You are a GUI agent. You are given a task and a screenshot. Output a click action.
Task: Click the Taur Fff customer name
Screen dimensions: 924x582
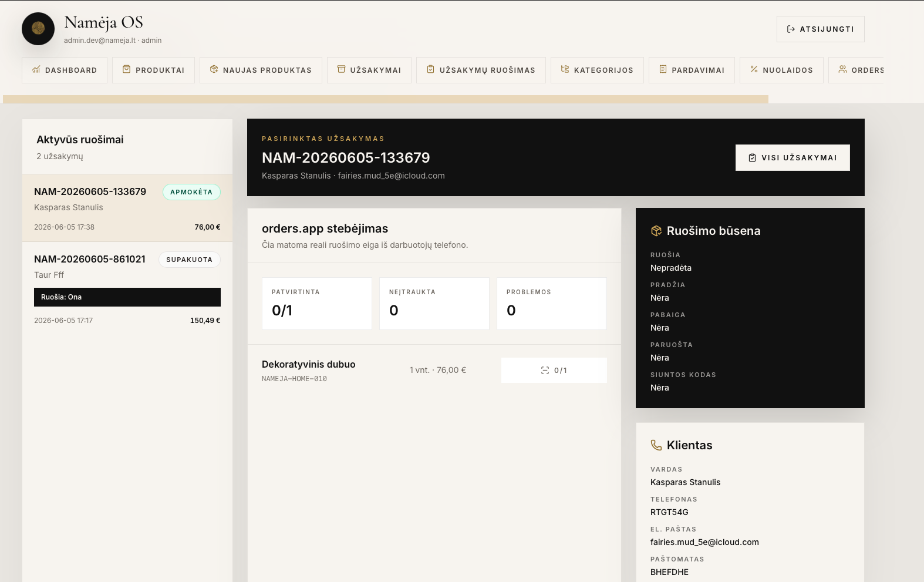tap(49, 275)
